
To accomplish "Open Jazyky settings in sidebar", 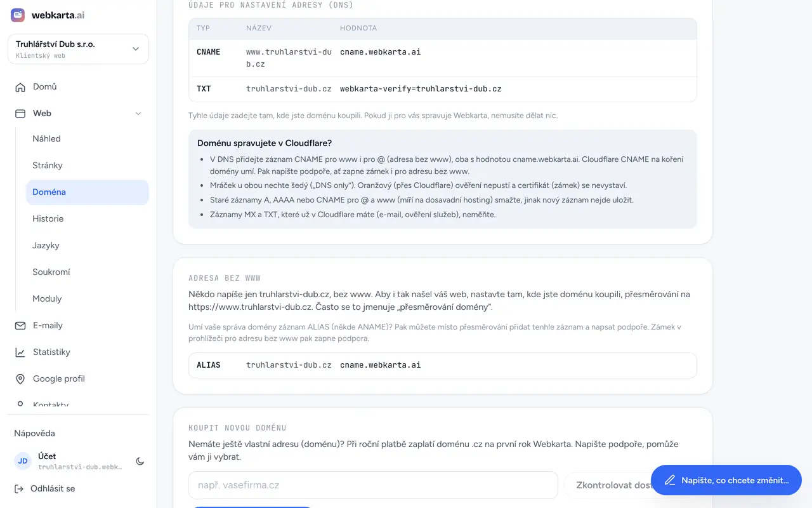I will pyautogui.click(x=87, y=245).
